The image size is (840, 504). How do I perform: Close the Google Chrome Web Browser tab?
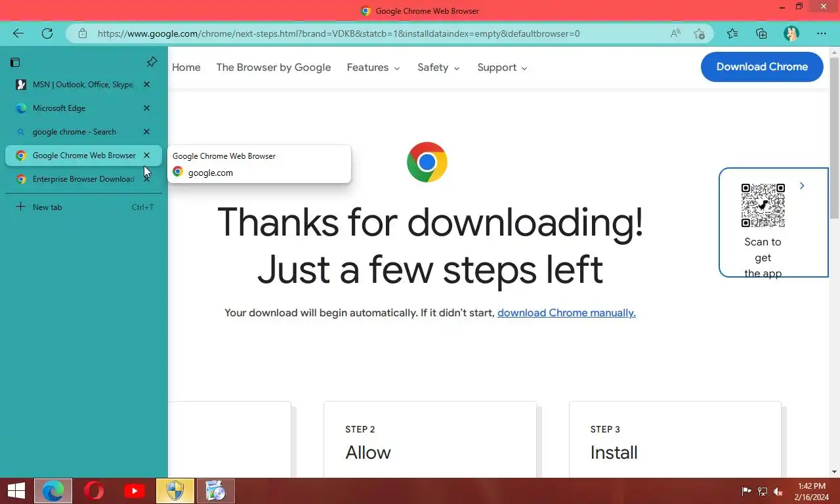[x=147, y=156]
